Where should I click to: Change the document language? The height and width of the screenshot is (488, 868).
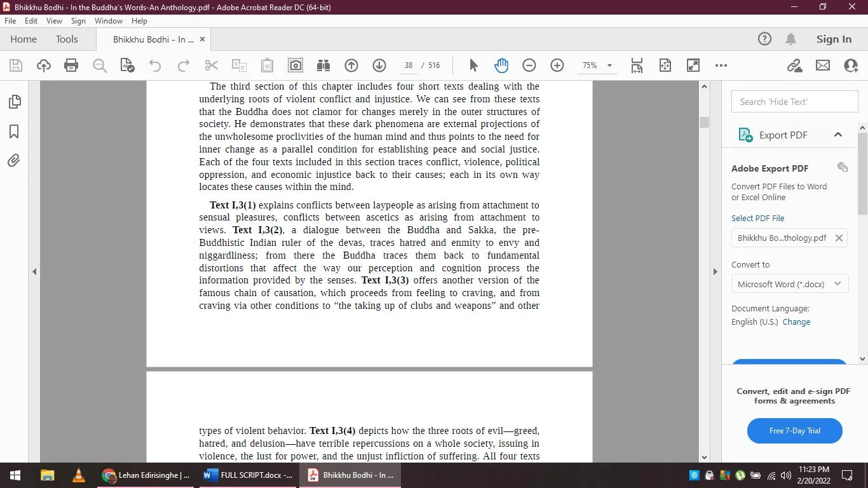[796, 322]
